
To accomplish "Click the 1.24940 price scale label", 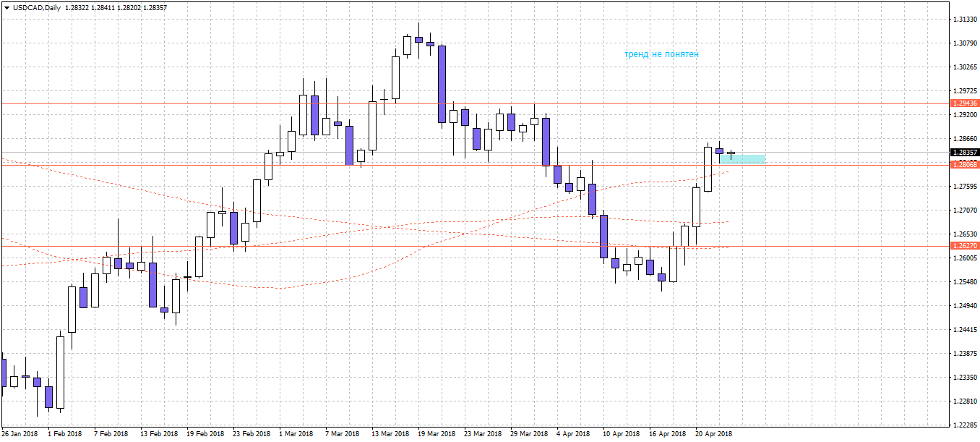I will [966, 305].
